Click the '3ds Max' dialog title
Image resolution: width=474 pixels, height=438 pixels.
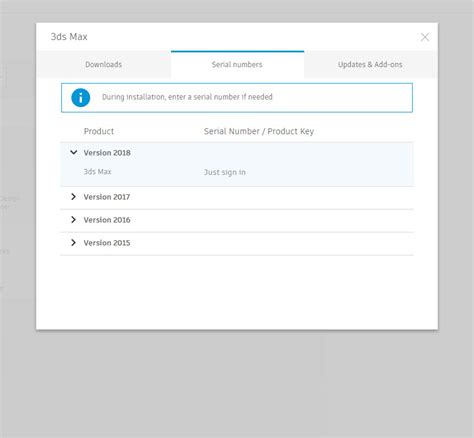tap(69, 37)
